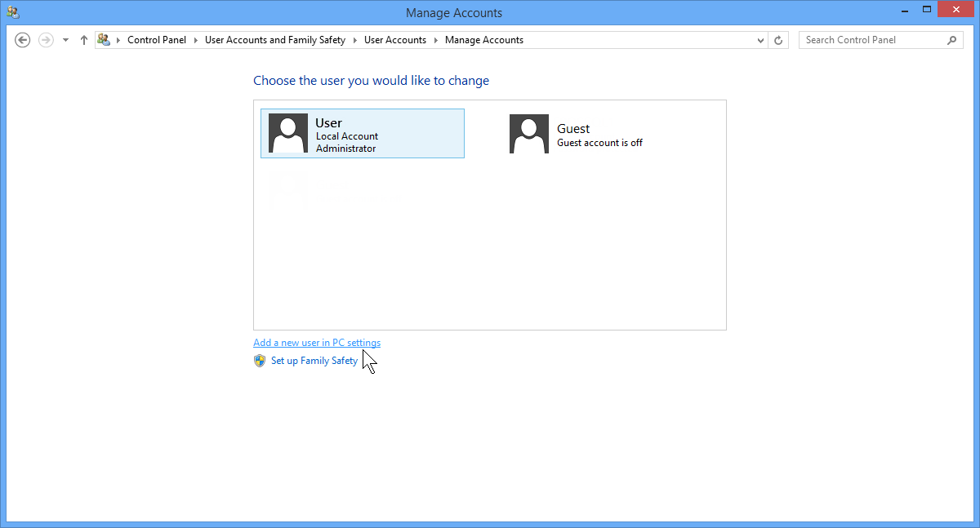Go back with the Back arrow button
This screenshot has height=528, width=980.
[23, 40]
